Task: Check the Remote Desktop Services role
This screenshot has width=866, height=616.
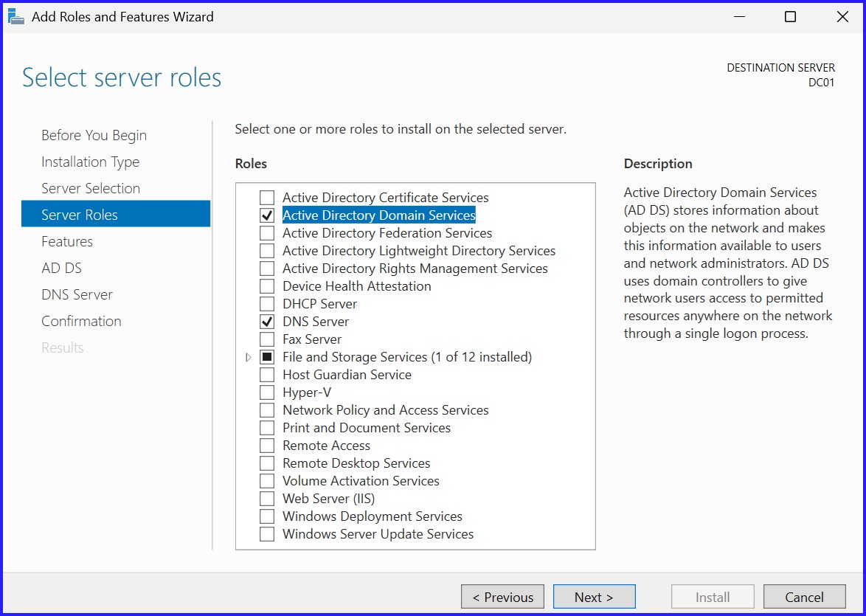Action: (x=268, y=463)
